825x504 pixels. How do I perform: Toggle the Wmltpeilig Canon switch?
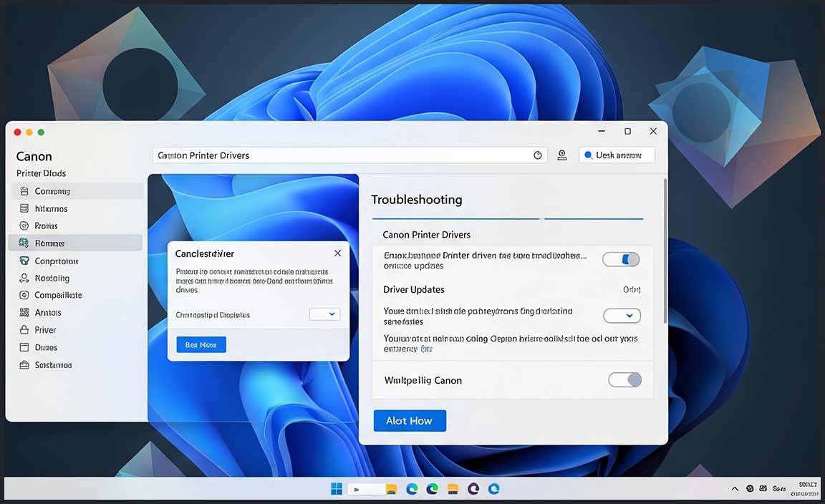[624, 380]
